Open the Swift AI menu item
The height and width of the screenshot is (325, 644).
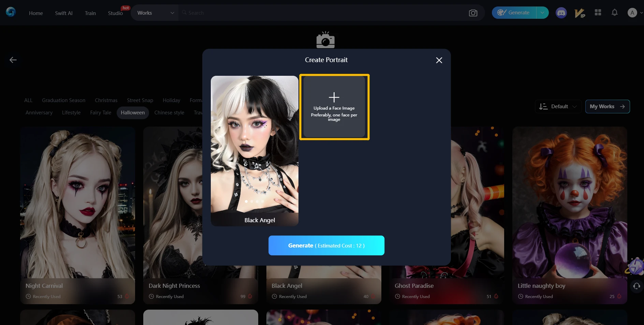point(64,13)
